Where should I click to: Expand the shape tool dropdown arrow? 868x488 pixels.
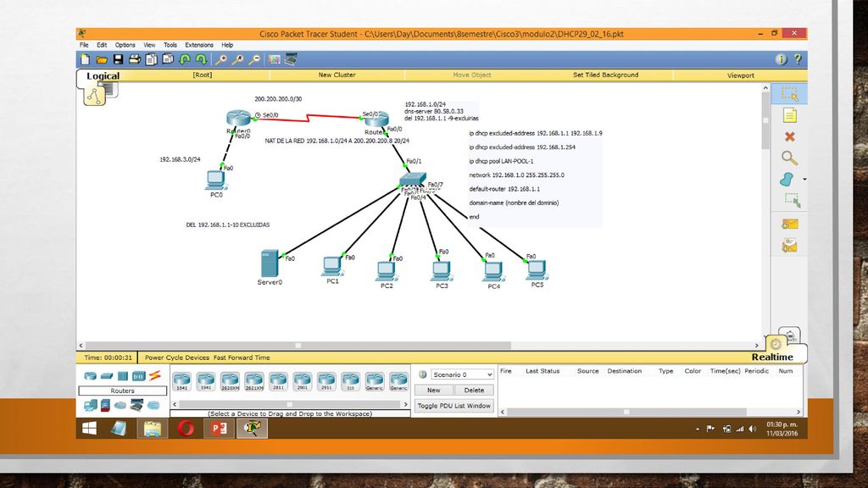click(804, 180)
